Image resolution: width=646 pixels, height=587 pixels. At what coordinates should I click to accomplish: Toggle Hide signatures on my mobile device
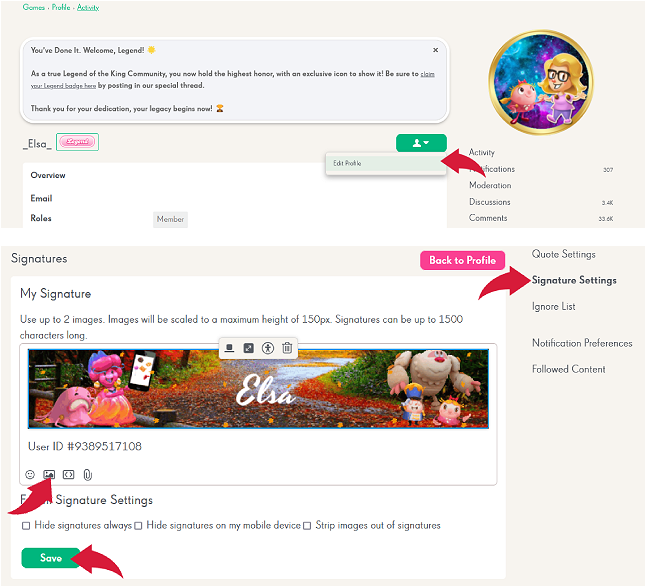click(x=138, y=526)
